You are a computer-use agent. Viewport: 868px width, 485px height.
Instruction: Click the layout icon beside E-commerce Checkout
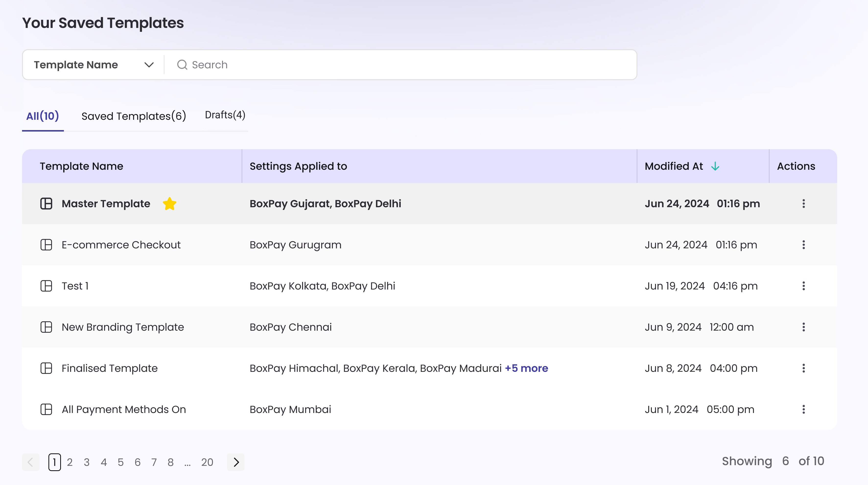46,244
